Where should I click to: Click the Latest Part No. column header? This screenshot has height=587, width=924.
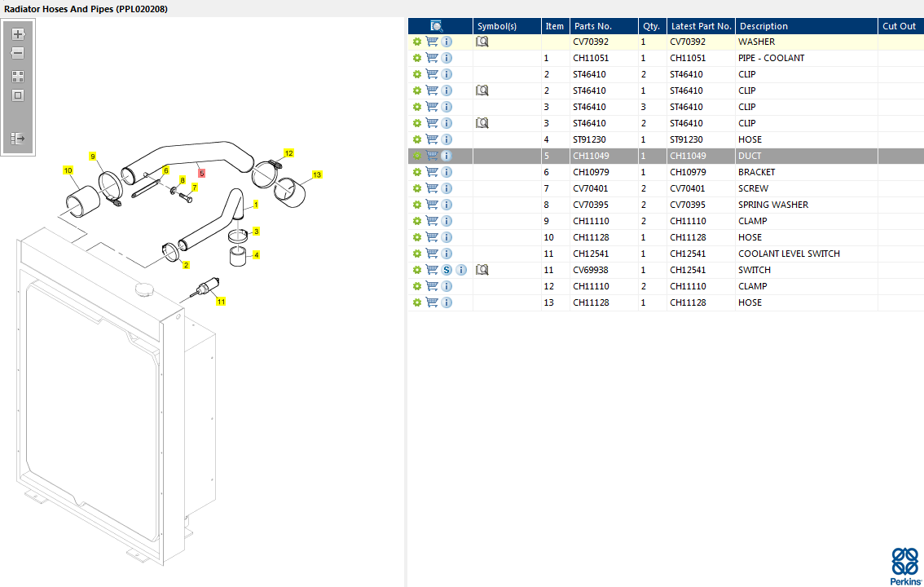(701, 26)
